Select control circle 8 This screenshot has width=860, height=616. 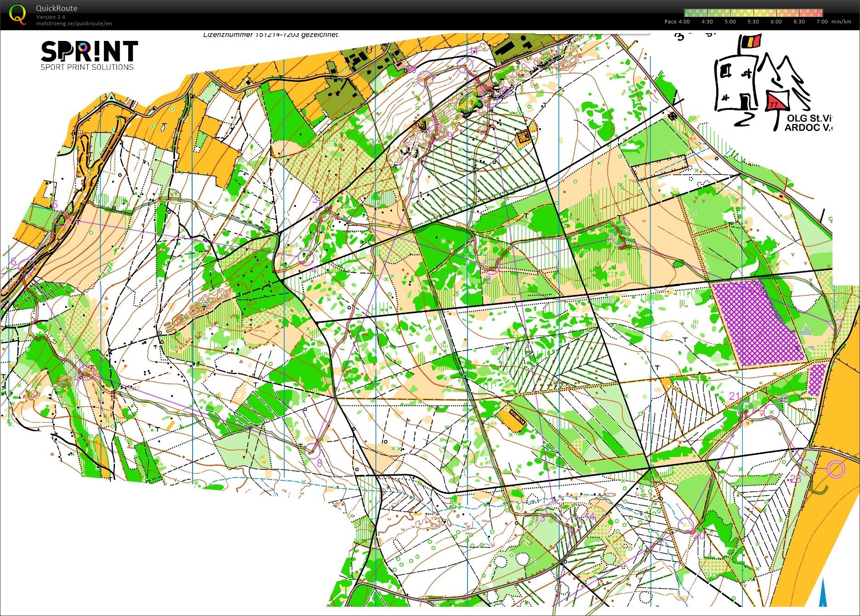pyautogui.click(x=312, y=449)
